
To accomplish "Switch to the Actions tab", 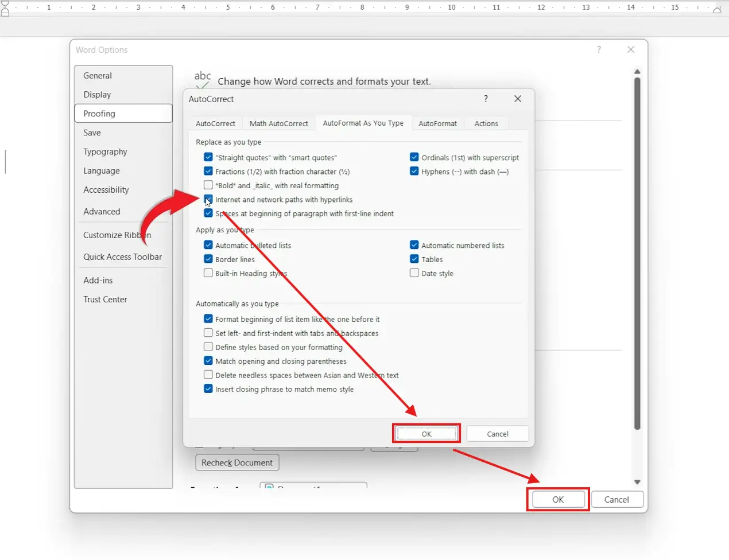I will (x=486, y=123).
